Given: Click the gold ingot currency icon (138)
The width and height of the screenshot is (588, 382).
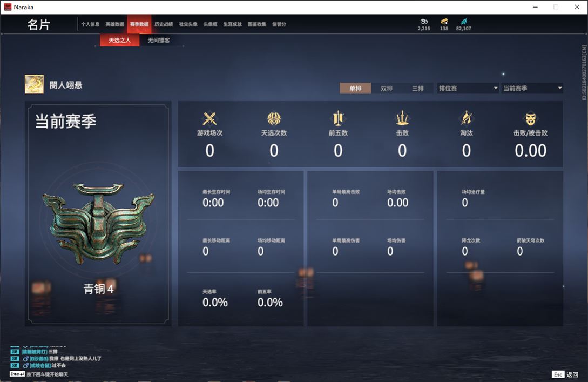Looking at the screenshot, I should pyautogui.click(x=444, y=22).
